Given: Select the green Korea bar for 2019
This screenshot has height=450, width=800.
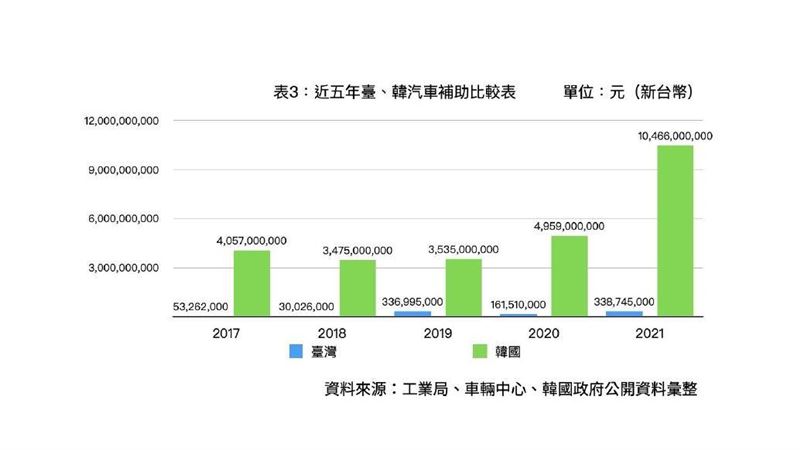Looking at the screenshot, I should pyautogui.click(x=464, y=288).
